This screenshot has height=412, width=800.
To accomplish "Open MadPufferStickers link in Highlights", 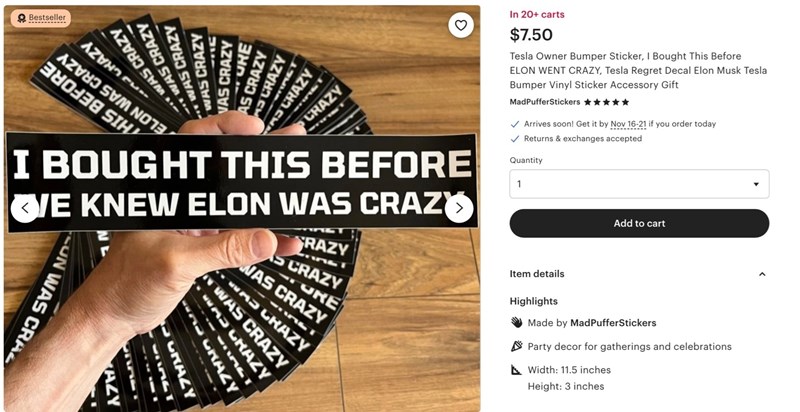I will pos(613,323).
